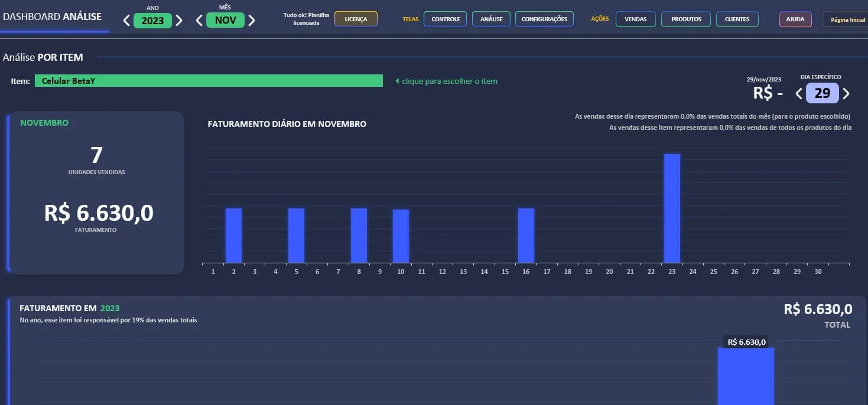This screenshot has width=868, height=405.
Task: Go to previous specific day before 29
Action: (x=799, y=93)
